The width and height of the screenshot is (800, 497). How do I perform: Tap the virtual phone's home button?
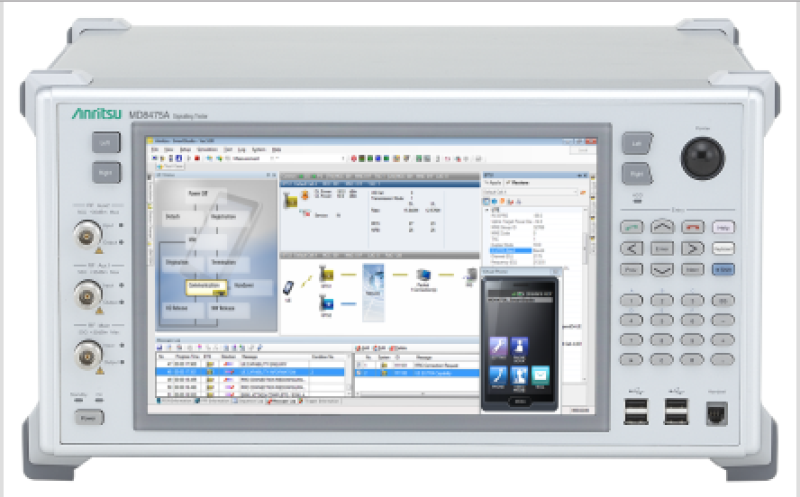(519, 402)
